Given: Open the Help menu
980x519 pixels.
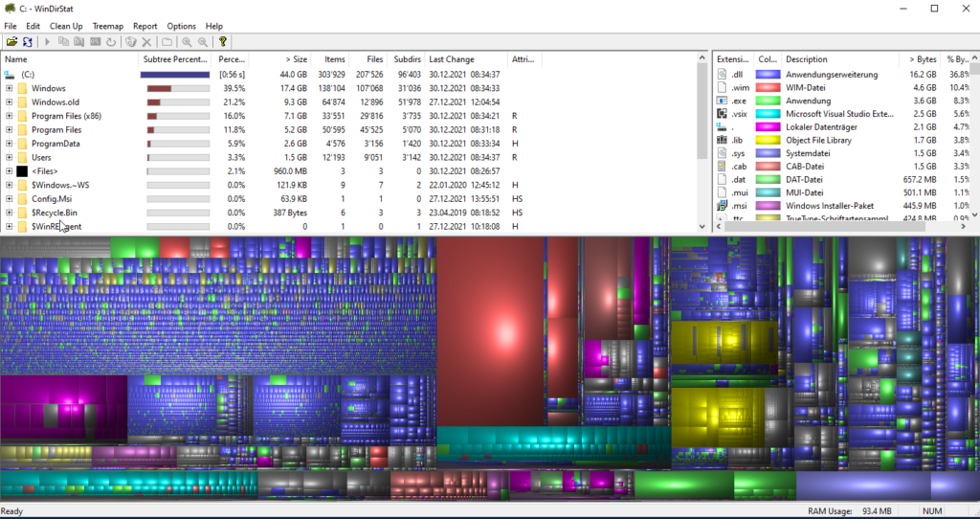Looking at the screenshot, I should coord(214,26).
